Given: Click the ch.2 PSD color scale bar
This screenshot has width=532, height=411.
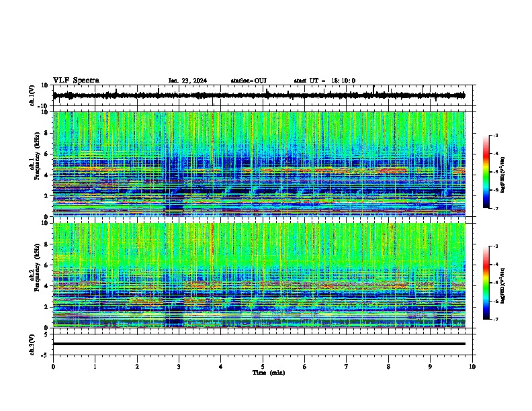Looking at the screenshot, I should (x=486, y=283).
